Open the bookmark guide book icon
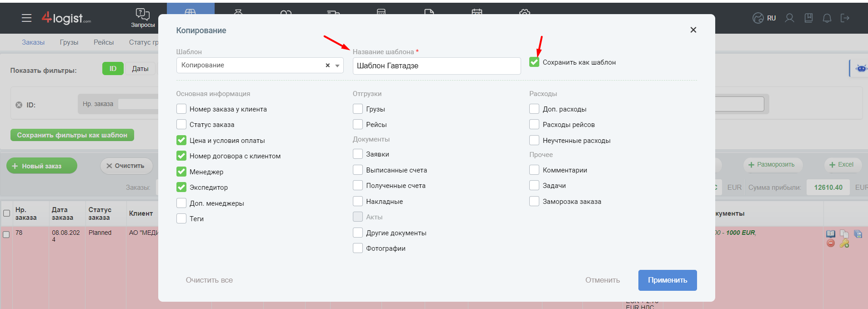 808,18
